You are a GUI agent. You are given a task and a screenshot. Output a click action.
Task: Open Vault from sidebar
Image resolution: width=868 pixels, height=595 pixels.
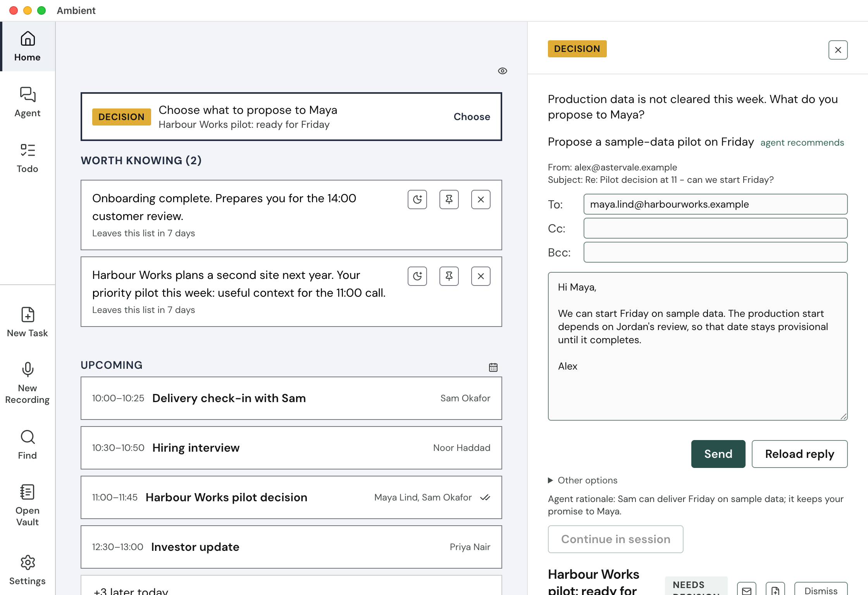pyautogui.click(x=28, y=506)
